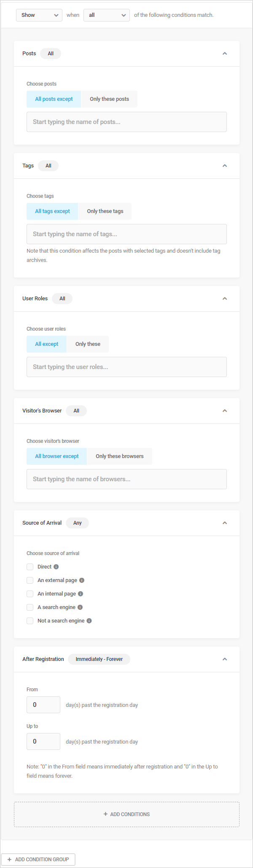This screenshot has width=253, height=868.
Task: Click the From days input field
Action: [43, 705]
